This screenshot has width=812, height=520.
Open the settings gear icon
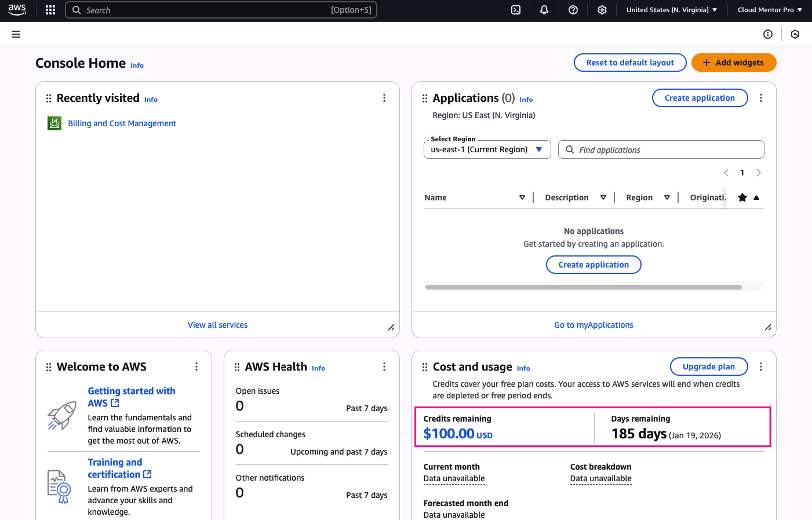[602, 10]
